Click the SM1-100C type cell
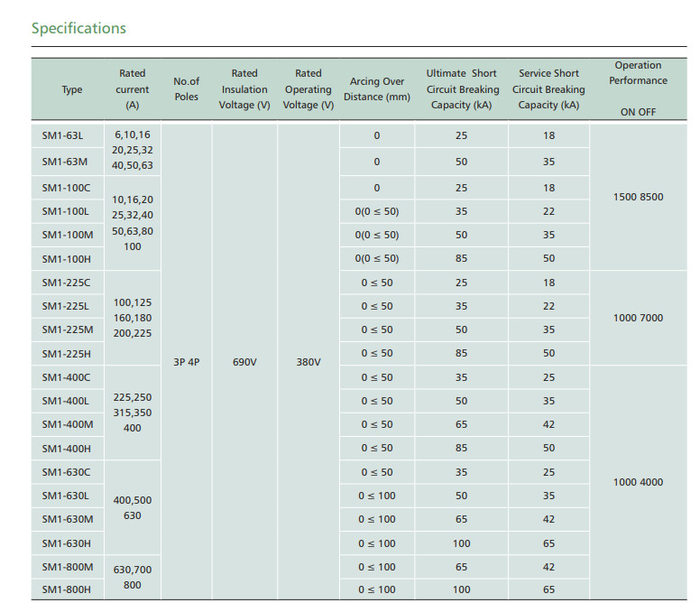This screenshot has width=700, height=603. tap(66, 188)
